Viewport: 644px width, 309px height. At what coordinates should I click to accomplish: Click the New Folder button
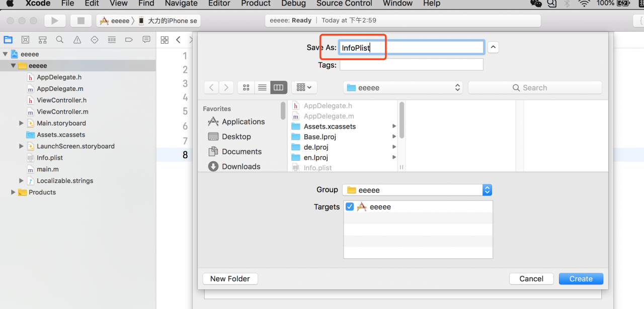tap(230, 279)
